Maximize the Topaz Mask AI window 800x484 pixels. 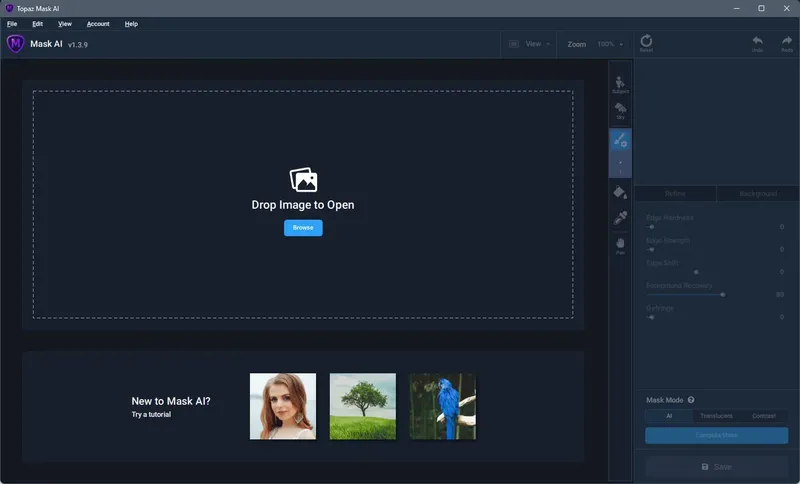pyautogui.click(x=761, y=8)
